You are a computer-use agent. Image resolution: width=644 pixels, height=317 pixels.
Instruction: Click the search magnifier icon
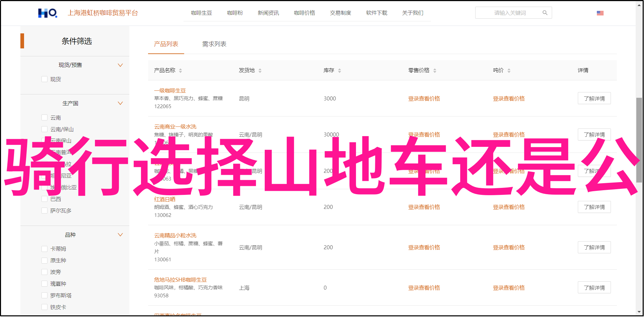tap(545, 13)
